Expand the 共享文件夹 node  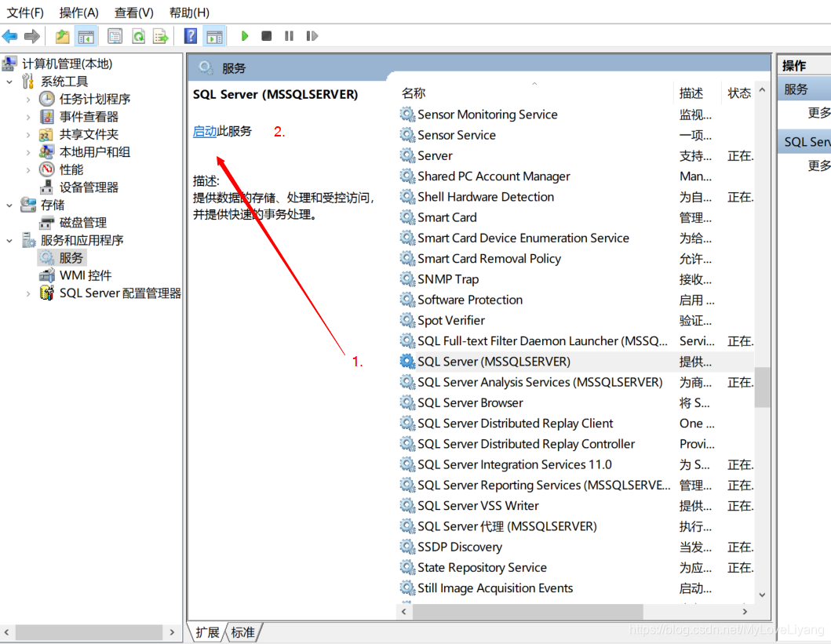coord(28,134)
